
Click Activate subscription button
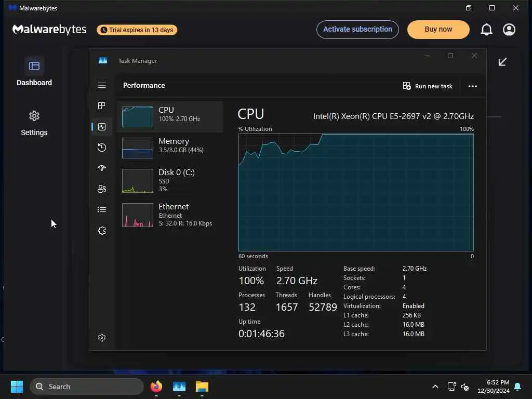pyautogui.click(x=357, y=30)
